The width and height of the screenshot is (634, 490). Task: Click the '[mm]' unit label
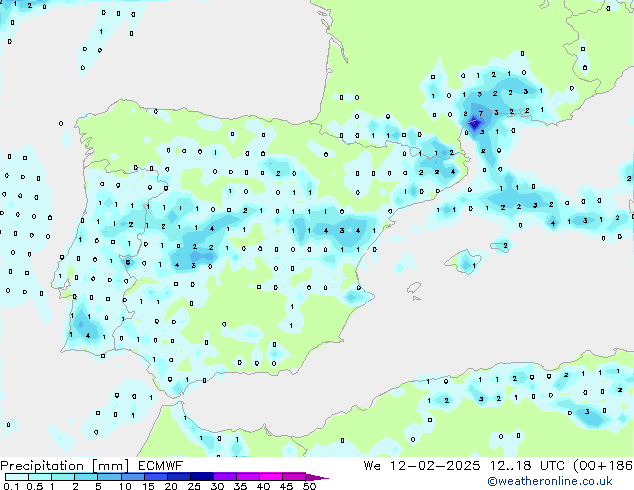pyautogui.click(x=111, y=466)
